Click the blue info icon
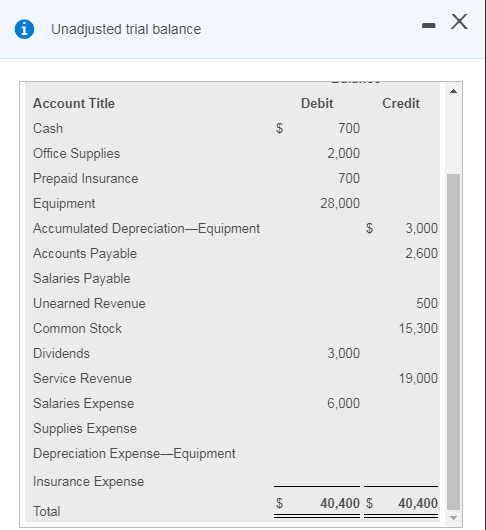 pyautogui.click(x=24, y=29)
